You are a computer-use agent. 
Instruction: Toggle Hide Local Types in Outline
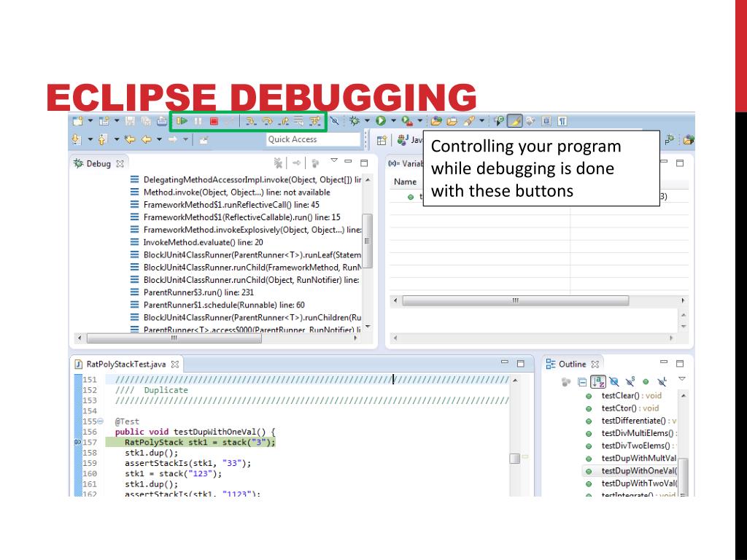pos(662,382)
